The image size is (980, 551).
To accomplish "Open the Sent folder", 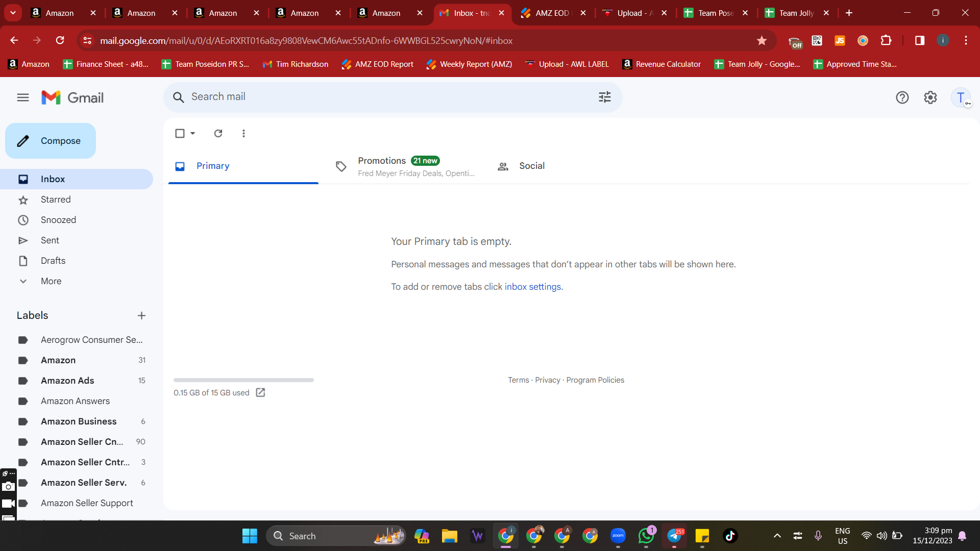I will (77, 240).
